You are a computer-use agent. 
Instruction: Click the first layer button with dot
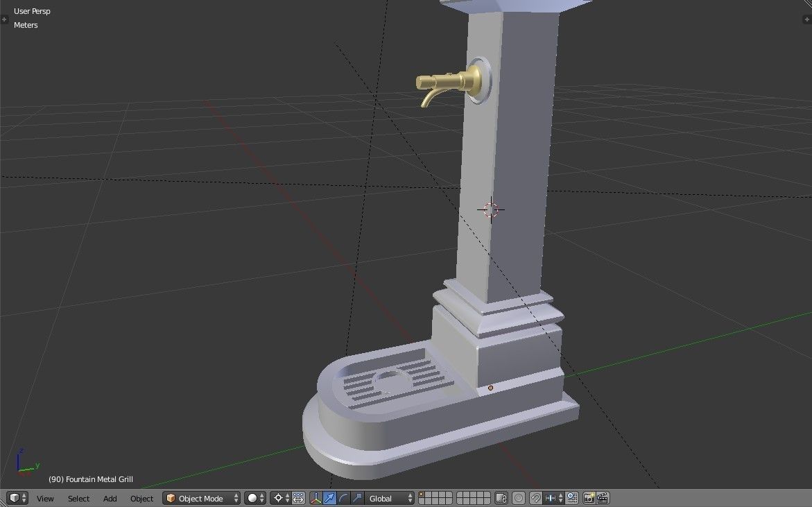pos(422,495)
